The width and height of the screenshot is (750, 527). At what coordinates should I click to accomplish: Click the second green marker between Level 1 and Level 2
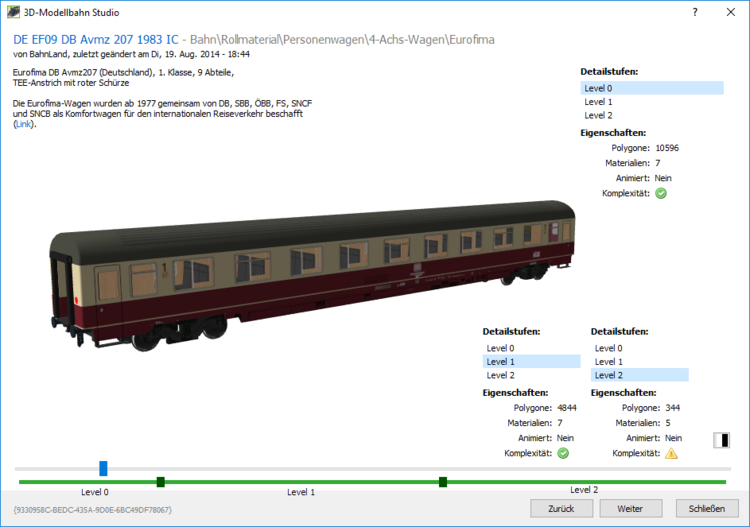443,482
